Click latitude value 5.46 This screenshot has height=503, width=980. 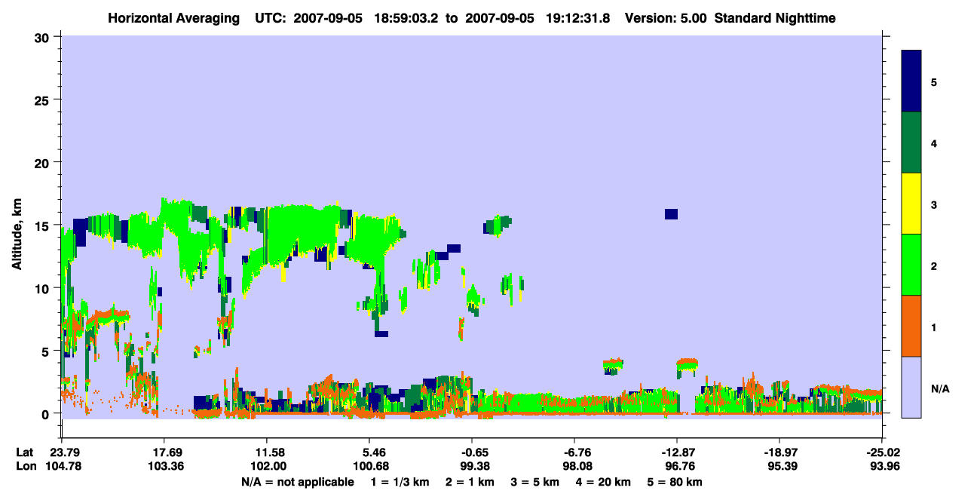(369, 453)
